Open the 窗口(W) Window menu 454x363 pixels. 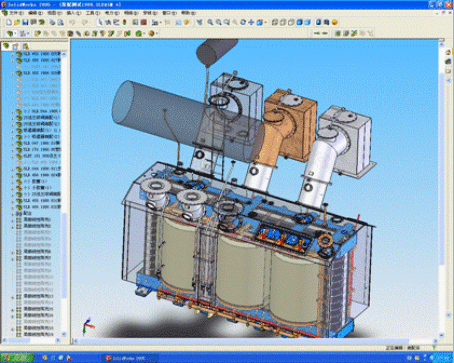(x=169, y=13)
